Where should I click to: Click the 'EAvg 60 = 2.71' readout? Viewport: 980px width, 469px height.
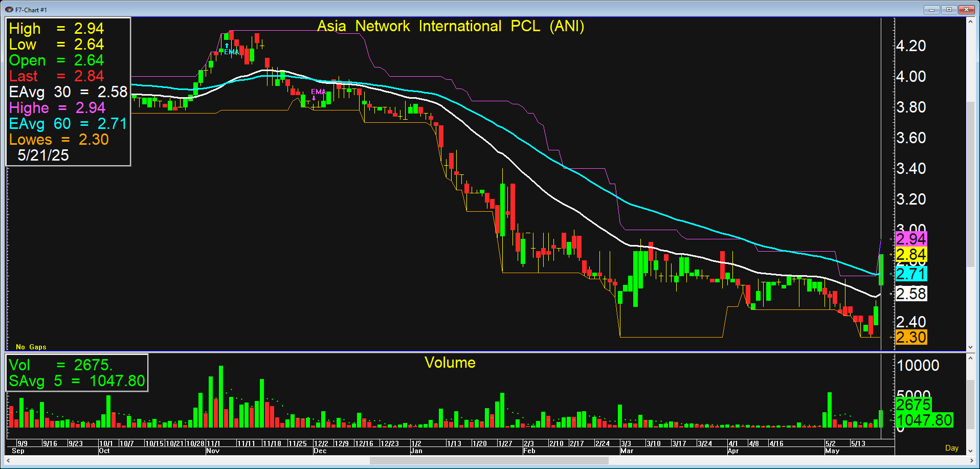68,123
